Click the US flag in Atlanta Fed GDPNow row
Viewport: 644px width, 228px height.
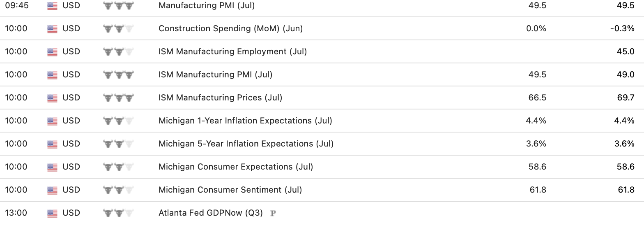point(52,213)
